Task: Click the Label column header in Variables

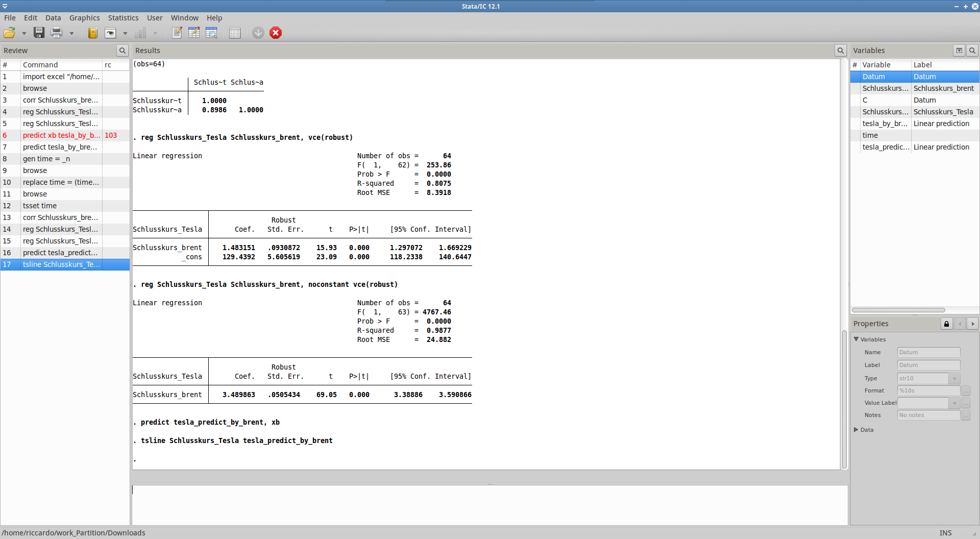Action: 945,65
